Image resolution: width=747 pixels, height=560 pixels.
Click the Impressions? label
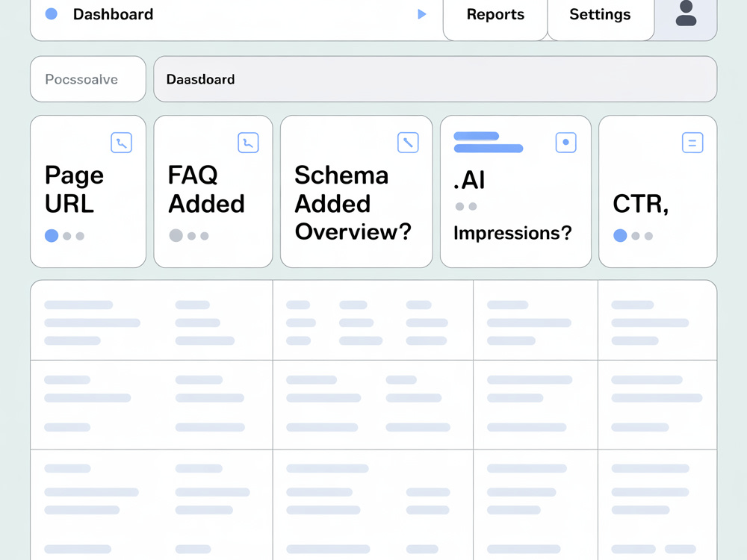[x=512, y=233]
